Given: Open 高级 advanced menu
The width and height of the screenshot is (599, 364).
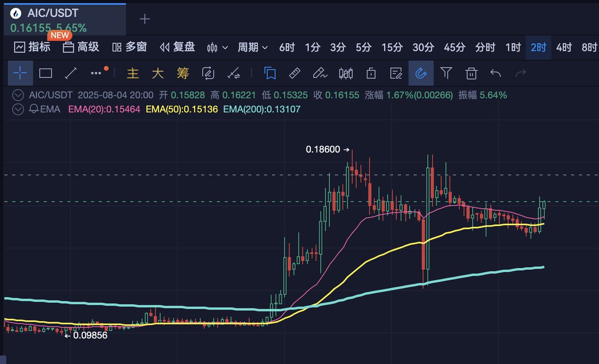Looking at the screenshot, I should pyautogui.click(x=81, y=47).
